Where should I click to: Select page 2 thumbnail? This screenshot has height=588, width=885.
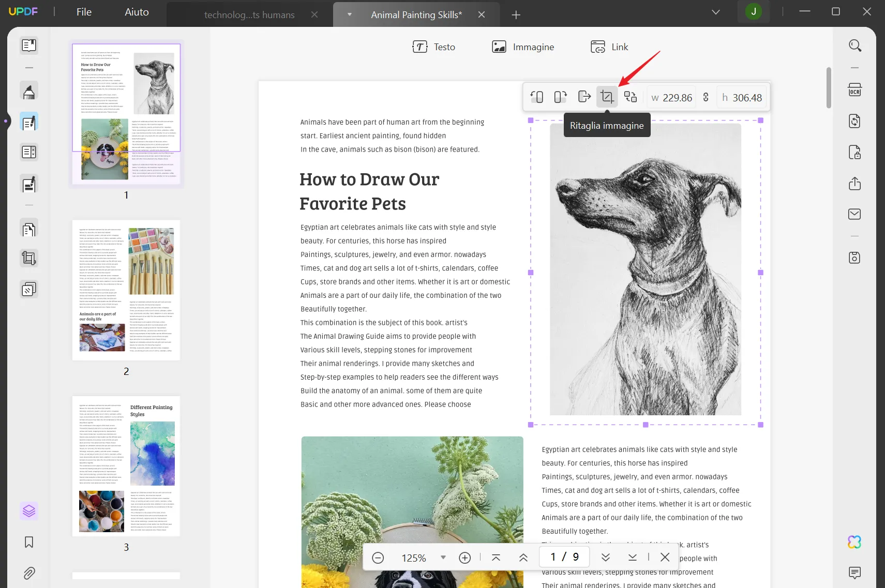[x=126, y=290]
